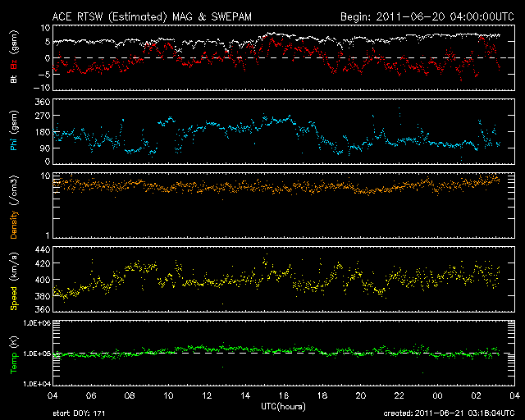Click the white "Bt" axis label

14,79
